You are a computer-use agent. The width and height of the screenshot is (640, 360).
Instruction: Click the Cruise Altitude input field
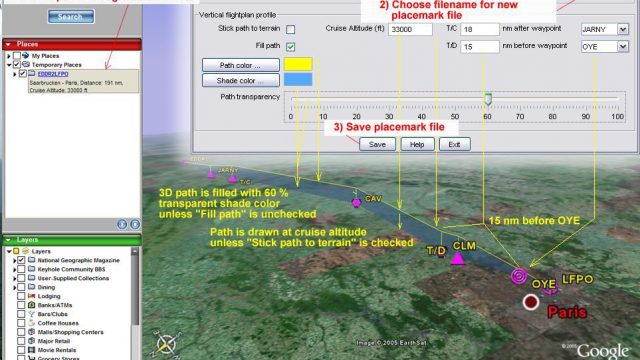(410, 29)
